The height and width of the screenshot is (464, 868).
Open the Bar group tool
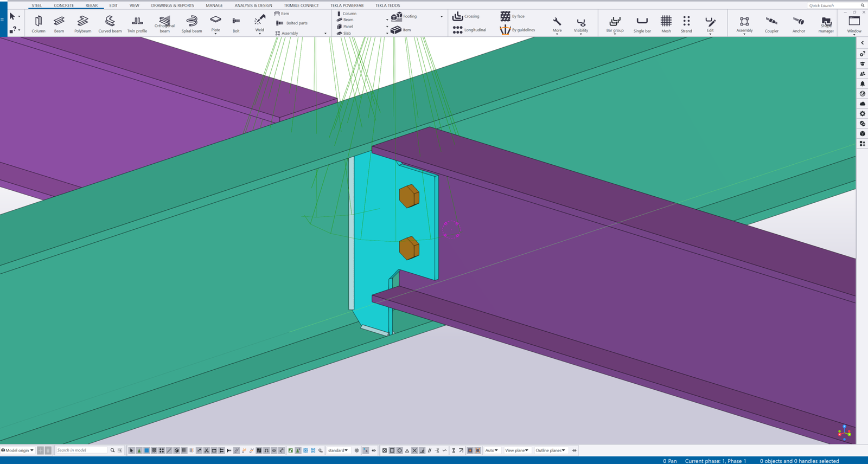point(615,24)
